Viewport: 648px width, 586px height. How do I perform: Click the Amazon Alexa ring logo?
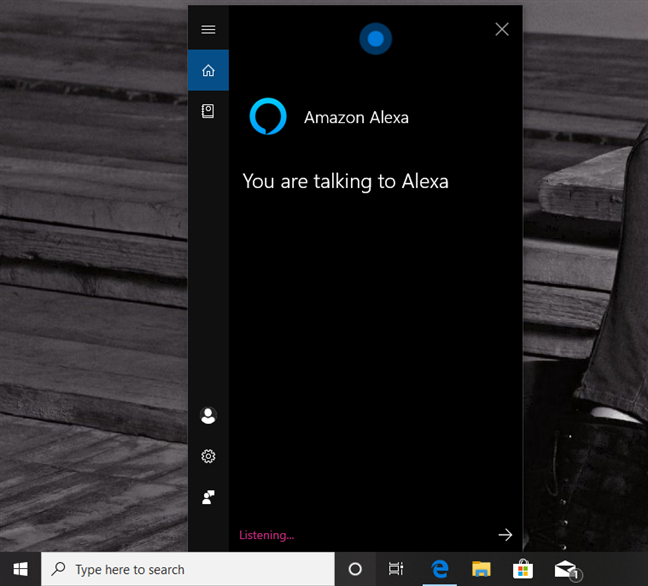coord(268,117)
